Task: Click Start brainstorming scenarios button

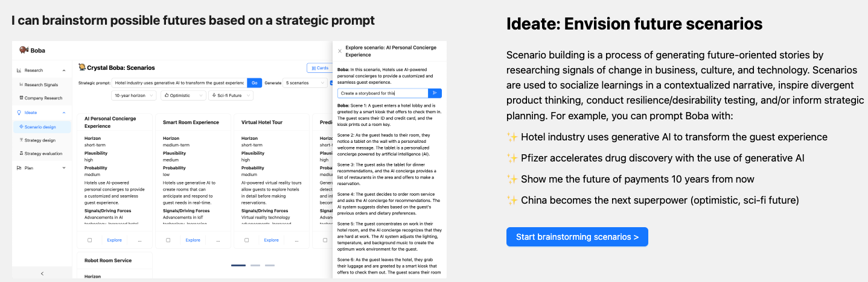Action: point(577,237)
